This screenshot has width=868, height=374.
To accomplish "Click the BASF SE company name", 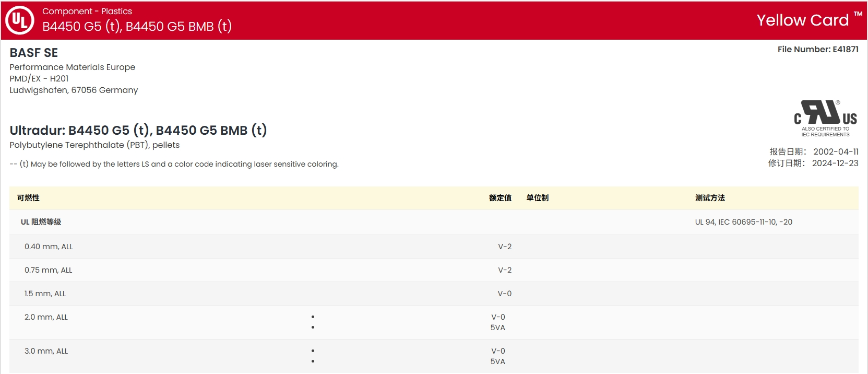I will coord(34,53).
